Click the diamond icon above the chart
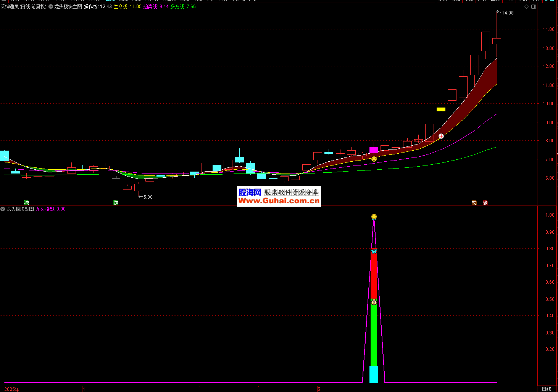 (527, 6)
